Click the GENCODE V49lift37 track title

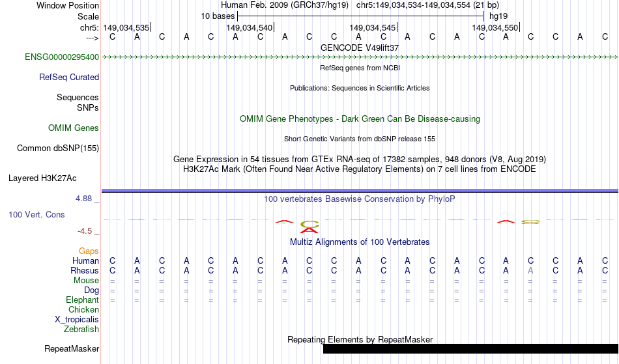click(x=360, y=48)
